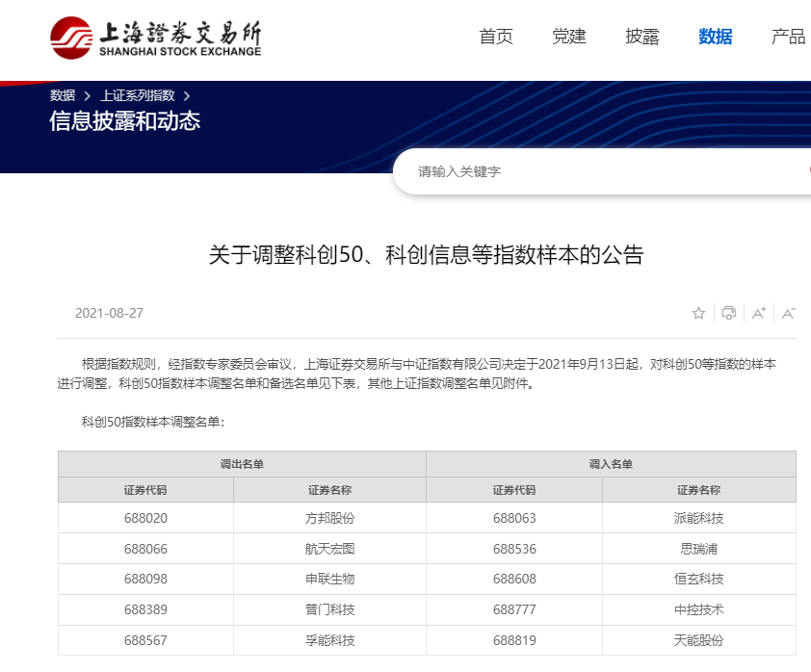
Task: Open the 首页 navigation menu item
Action: pos(496,37)
